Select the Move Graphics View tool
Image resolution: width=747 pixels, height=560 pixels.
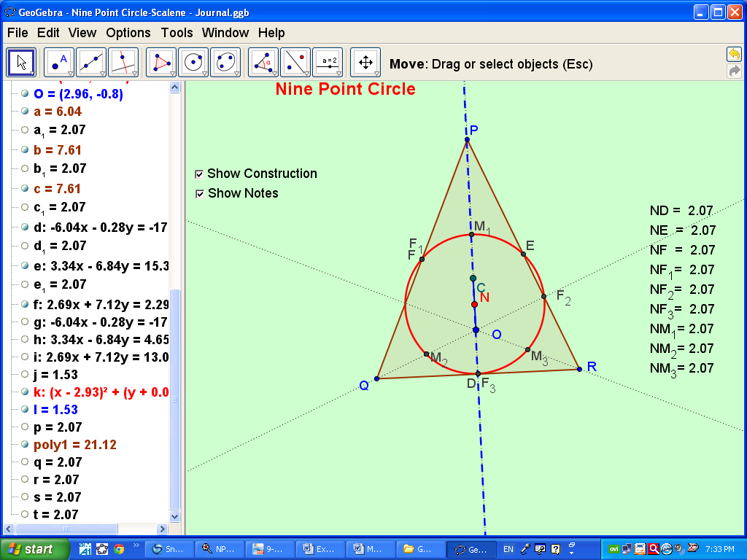(365, 61)
